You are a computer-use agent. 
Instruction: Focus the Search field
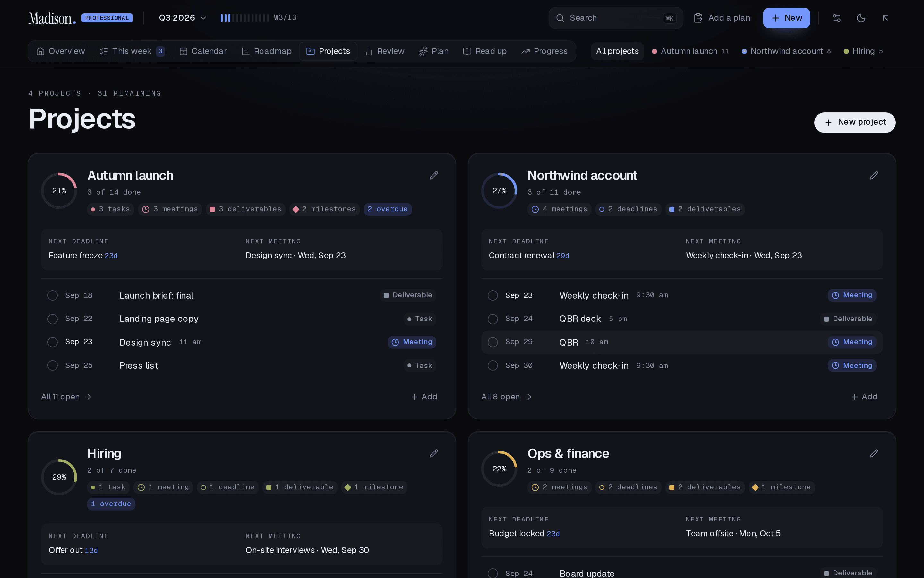615,18
